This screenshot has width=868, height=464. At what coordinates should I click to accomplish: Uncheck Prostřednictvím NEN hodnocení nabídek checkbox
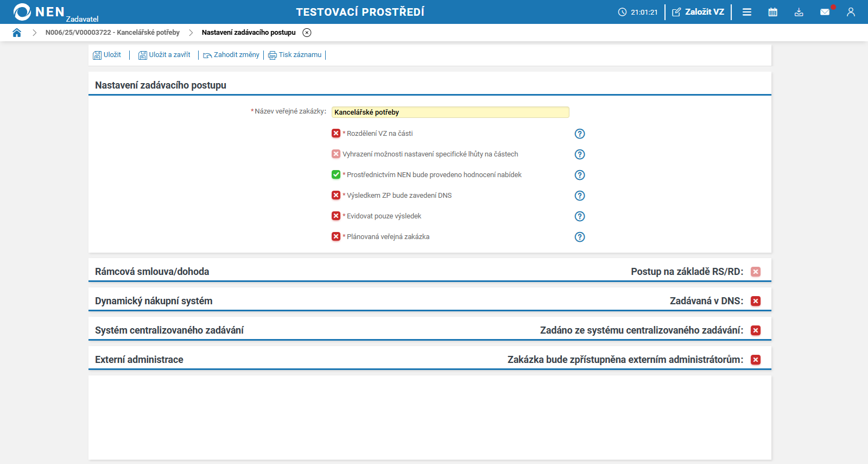(x=336, y=175)
